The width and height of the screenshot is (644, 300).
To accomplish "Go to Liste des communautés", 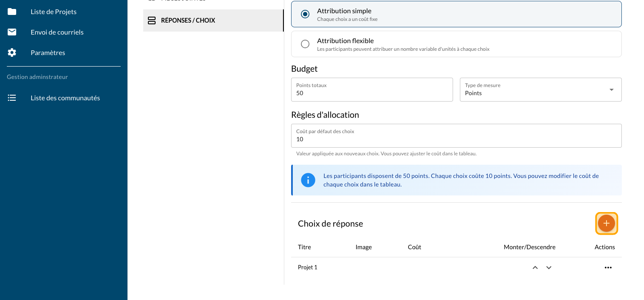I will (65, 98).
